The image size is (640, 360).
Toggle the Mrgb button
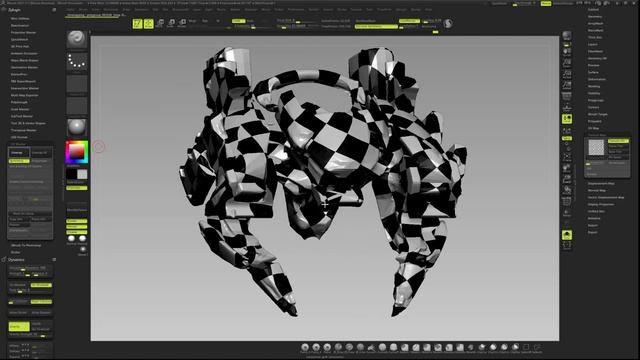point(192,20)
